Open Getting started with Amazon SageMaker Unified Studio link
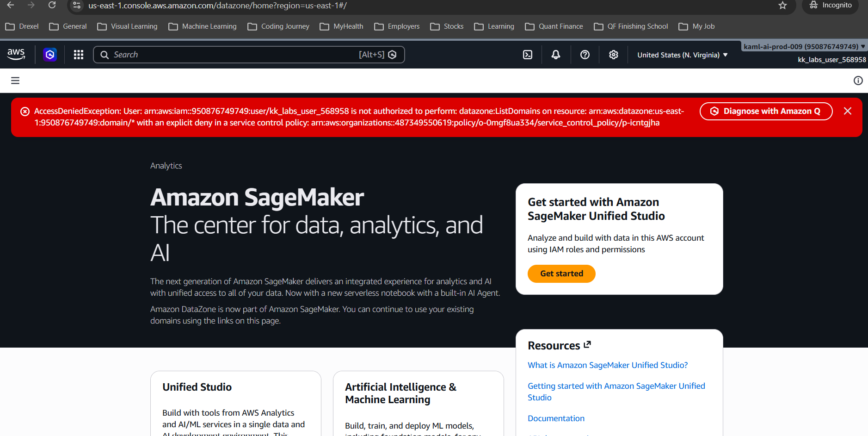This screenshot has height=436, width=868. point(616,392)
